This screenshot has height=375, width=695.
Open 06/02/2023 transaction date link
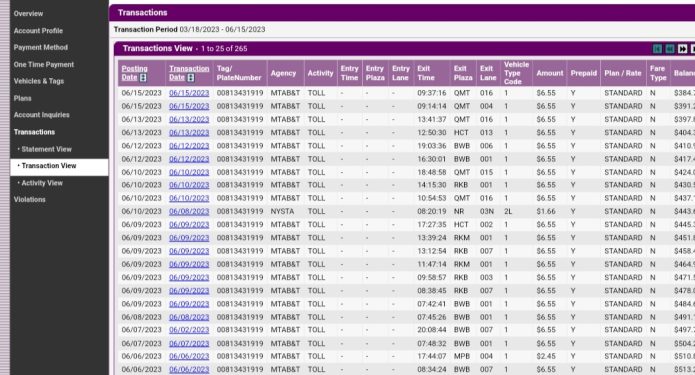(189, 330)
